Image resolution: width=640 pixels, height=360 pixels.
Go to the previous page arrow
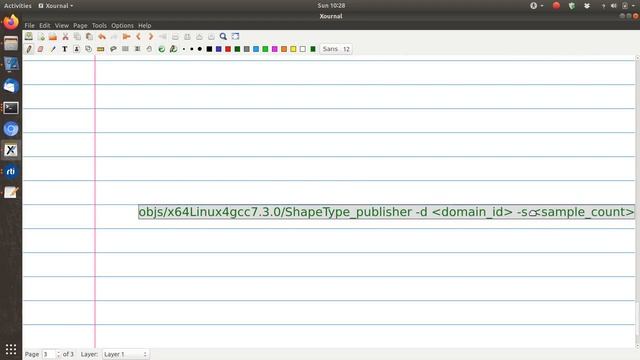pyautogui.click(x=138, y=36)
